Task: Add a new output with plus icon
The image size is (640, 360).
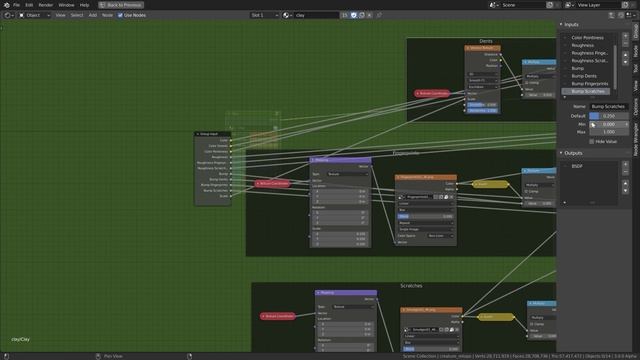Action: (x=625, y=164)
